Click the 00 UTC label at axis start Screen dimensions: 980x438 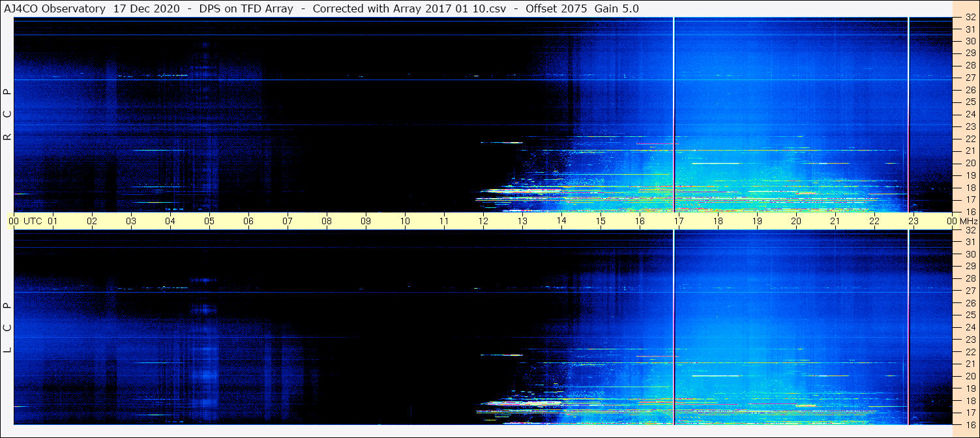[14, 221]
